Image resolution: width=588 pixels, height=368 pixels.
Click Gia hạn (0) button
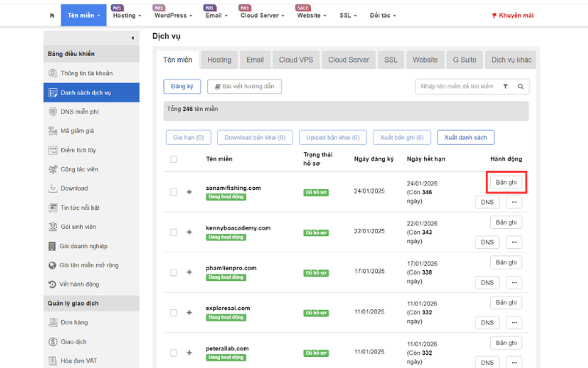(189, 138)
